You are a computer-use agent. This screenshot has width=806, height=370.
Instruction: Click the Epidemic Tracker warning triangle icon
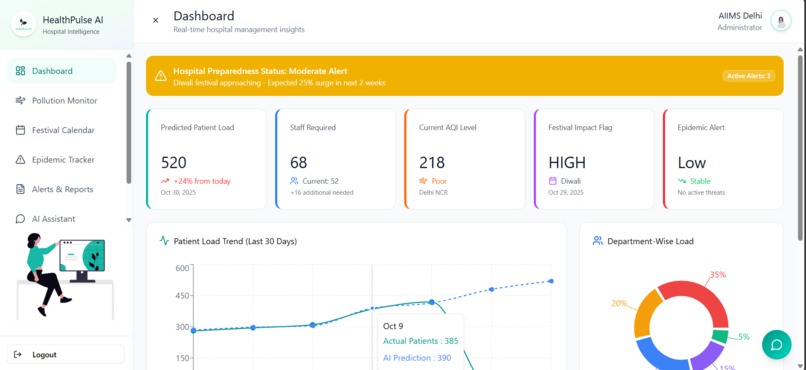[21, 160]
